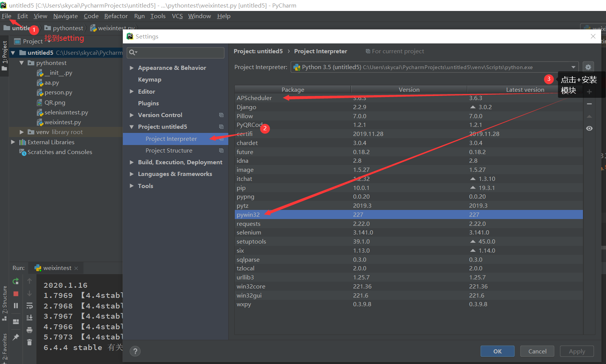Select the wxpy package row

coord(409,304)
